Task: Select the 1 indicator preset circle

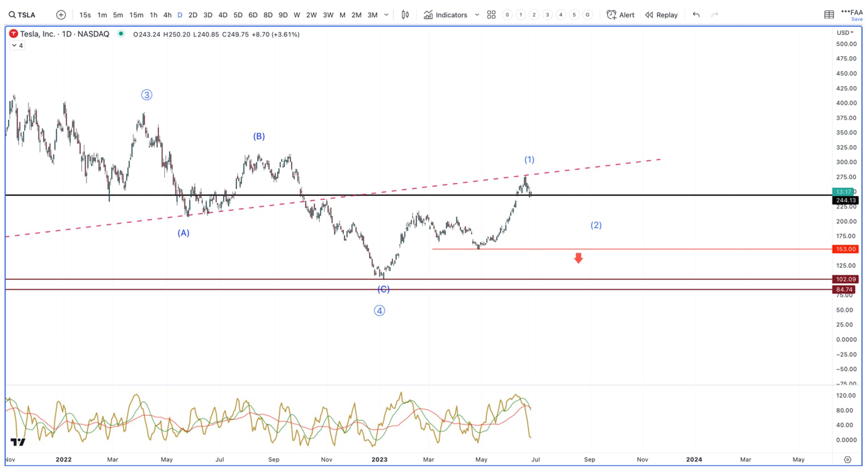Action: tap(520, 15)
